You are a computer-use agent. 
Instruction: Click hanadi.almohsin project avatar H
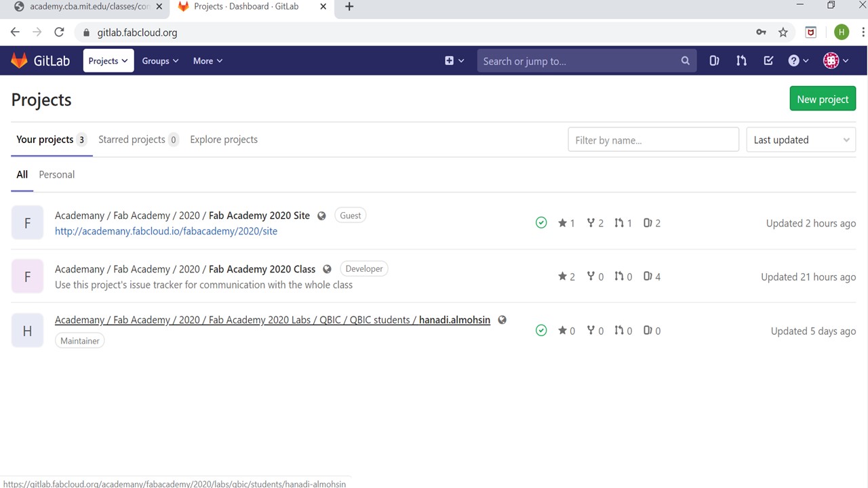[x=27, y=331]
